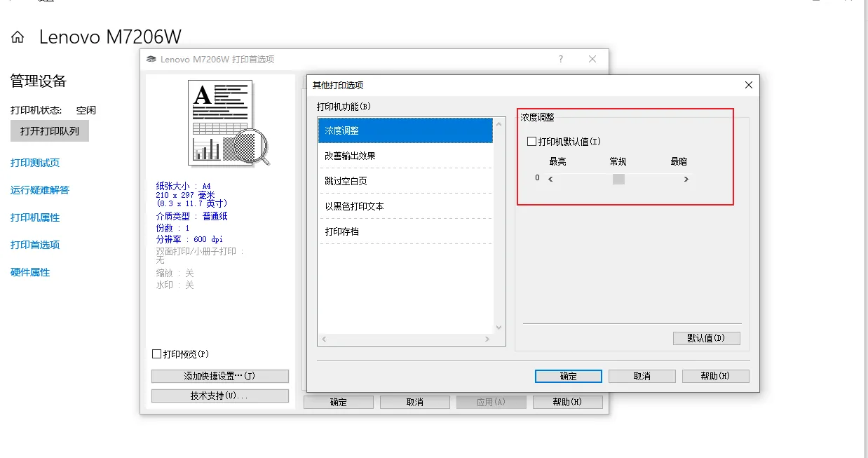Click the density slider left arrow
Image resolution: width=868 pixels, height=458 pixels.
pyautogui.click(x=550, y=179)
